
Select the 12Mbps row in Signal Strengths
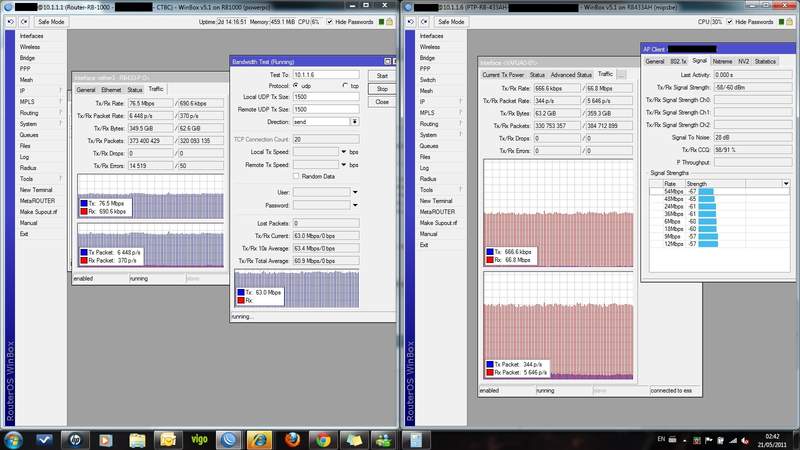pos(719,244)
